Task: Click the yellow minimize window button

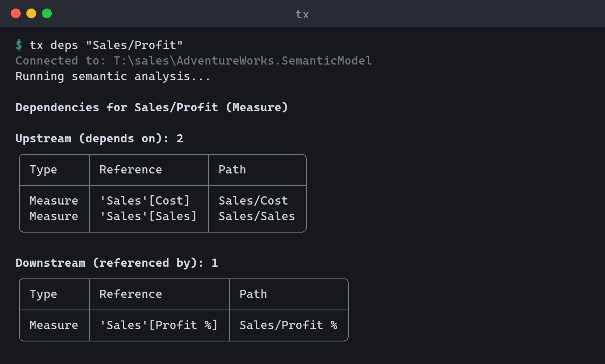Action: [x=31, y=14]
